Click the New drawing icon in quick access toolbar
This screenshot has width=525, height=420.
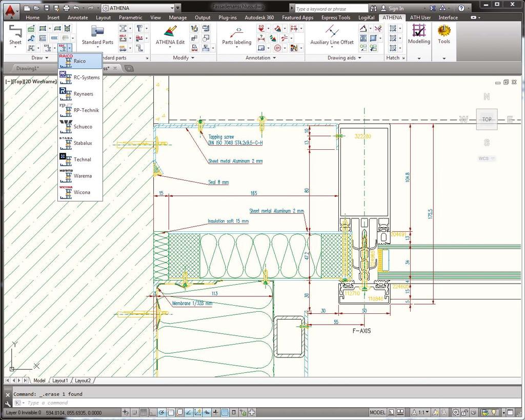tap(27, 8)
